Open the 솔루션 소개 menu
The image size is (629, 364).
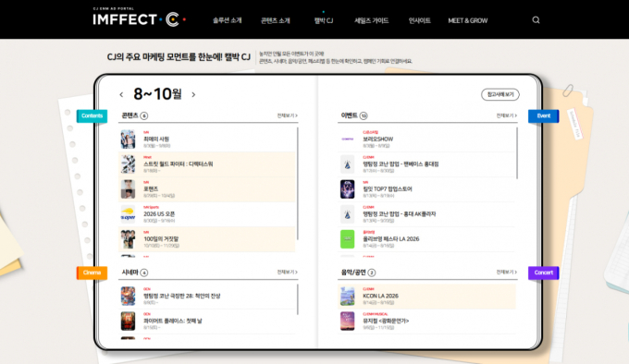point(227,20)
